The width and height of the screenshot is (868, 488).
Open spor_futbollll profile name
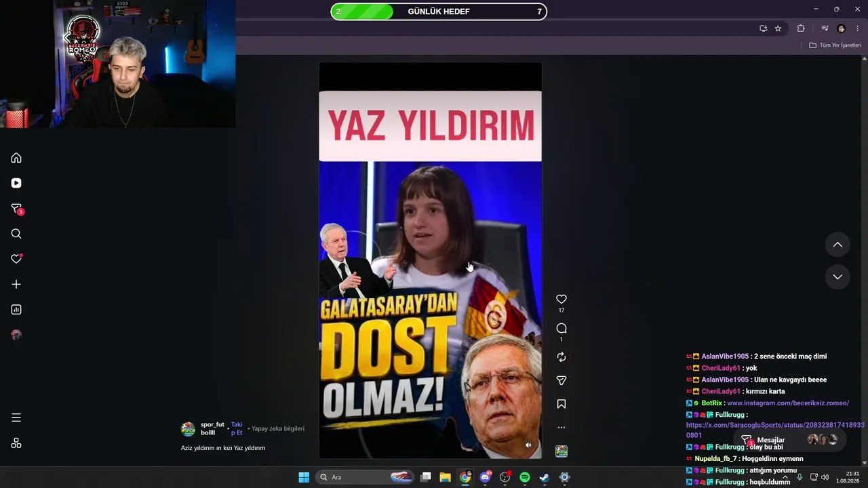pyautogui.click(x=212, y=428)
